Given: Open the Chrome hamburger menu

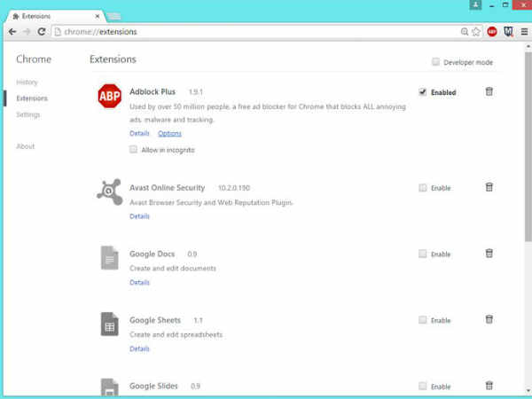Looking at the screenshot, I should pyautogui.click(x=524, y=32).
